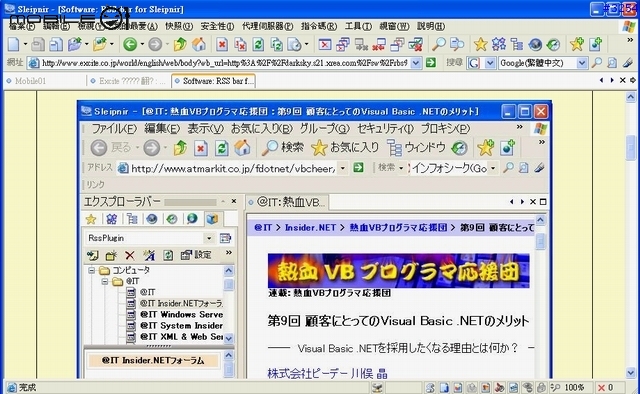
Task: Click the highlight marker icon at search bar end
Action: [628, 63]
